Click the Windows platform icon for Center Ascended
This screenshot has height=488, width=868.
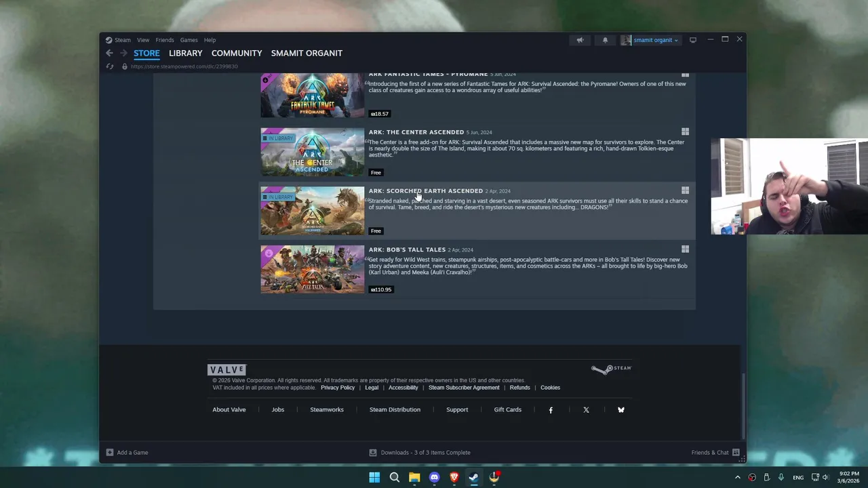tap(685, 131)
